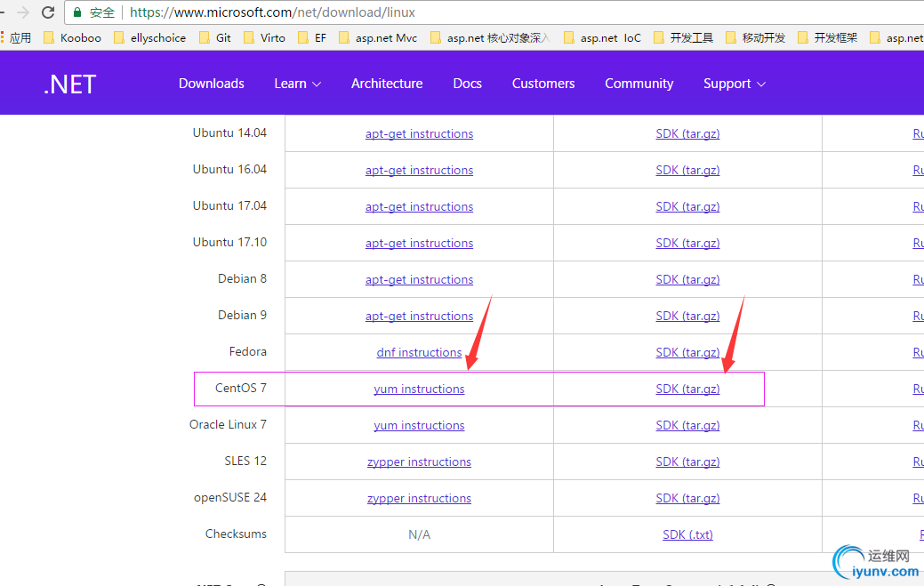Open apt-get instructions for Debian 8

tap(419, 280)
